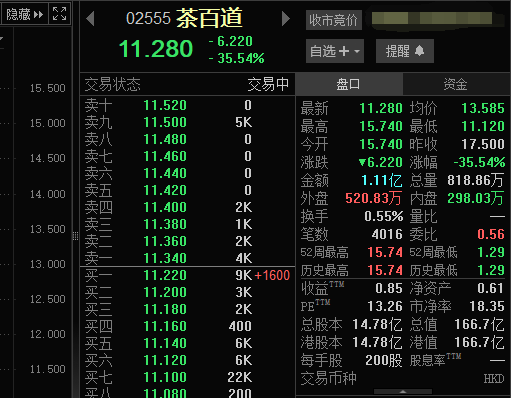The height and width of the screenshot is (398, 511).
Task: Go to next stock with right arrow
Action: pyautogui.click(x=286, y=18)
